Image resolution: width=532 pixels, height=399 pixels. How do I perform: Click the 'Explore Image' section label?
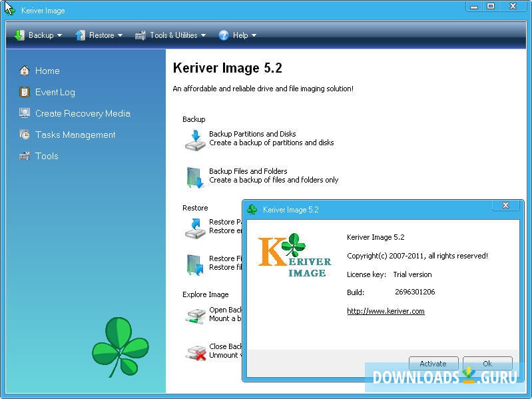pyautogui.click(x=205, y=294)
